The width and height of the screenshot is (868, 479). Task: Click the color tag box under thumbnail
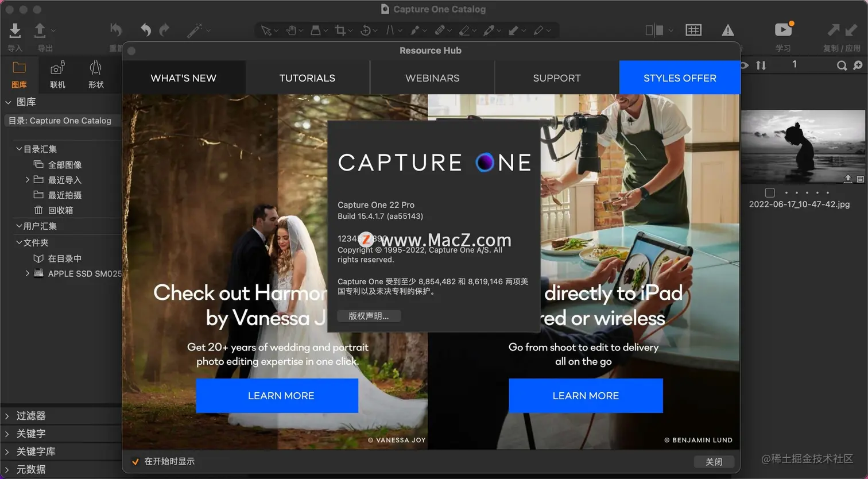pos(770,192)
